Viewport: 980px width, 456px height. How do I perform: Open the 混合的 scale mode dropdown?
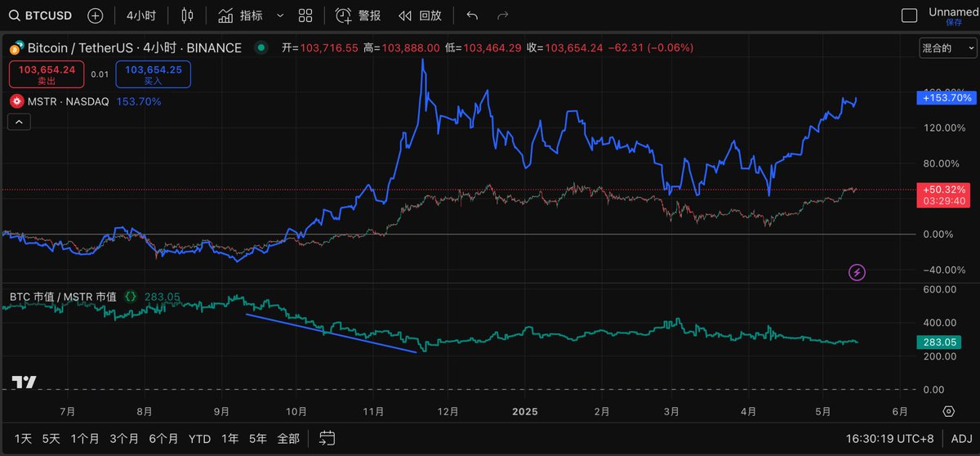[x=947, y=48]
